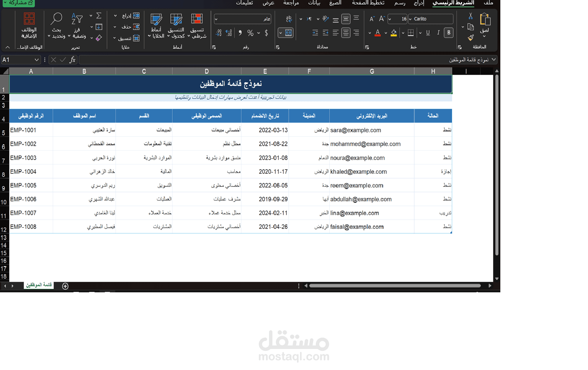Viewport: 588px width, 370px height.
Task: Click the Share (مشاركة) button
Action: tap(18, 3)
